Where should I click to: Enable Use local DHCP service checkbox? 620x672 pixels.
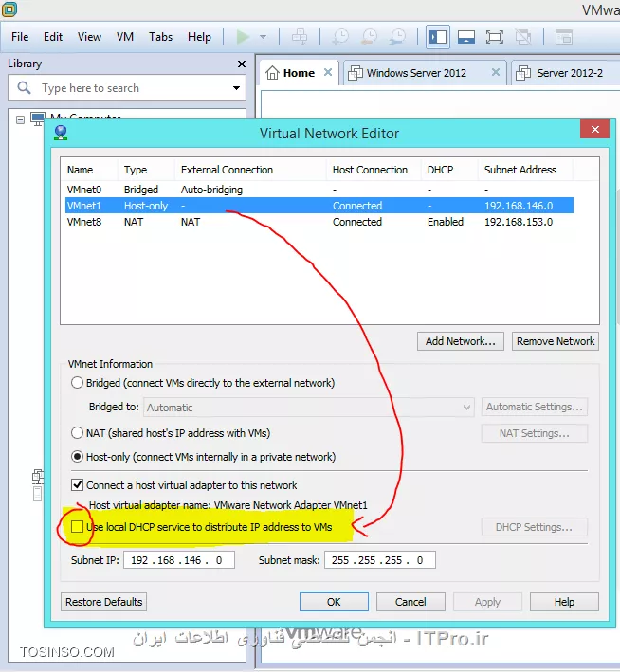tap(77, 526)
